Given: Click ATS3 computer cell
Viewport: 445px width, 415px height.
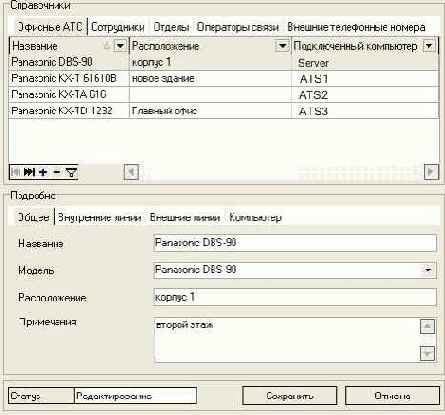Looking at the screenshot, I should [x=365, y=111].
